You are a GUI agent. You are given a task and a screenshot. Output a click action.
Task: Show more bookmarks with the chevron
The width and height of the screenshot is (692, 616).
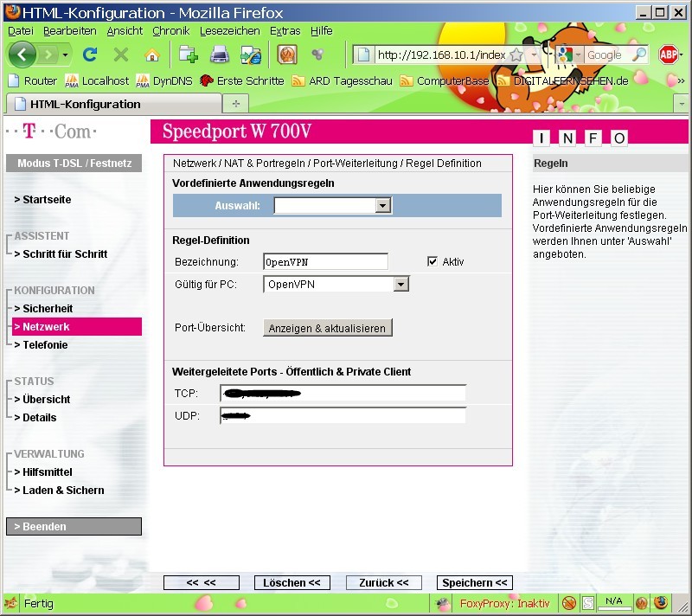point(681,80)
